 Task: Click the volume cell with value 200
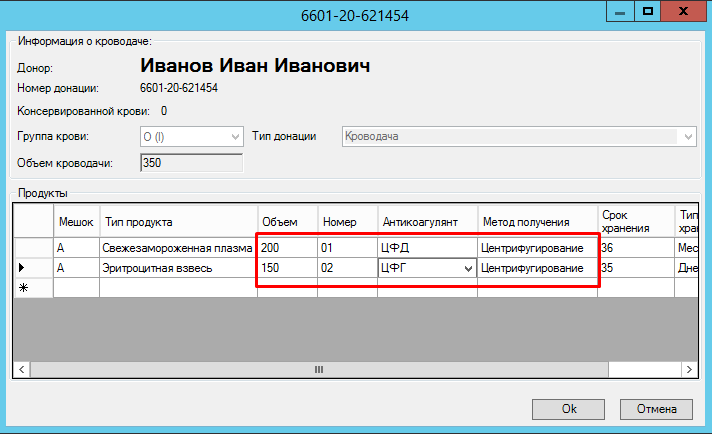pyautogui.click(x=287, y=247)
